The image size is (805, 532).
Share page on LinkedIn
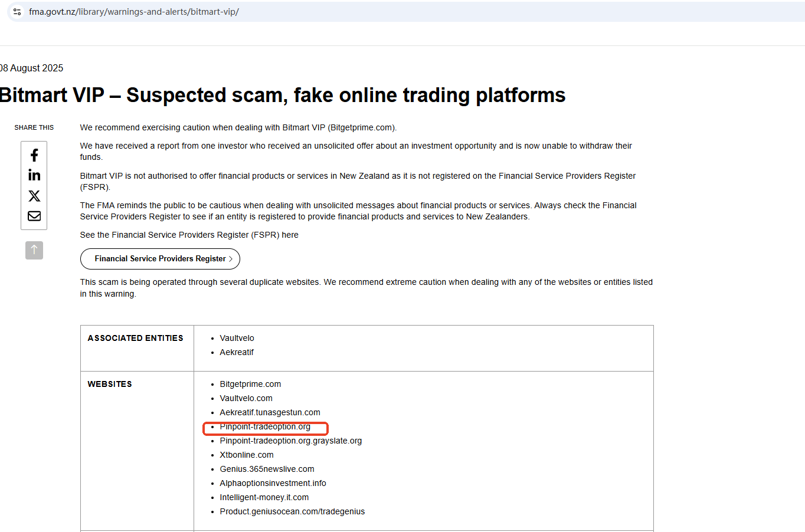click(34, 175)
